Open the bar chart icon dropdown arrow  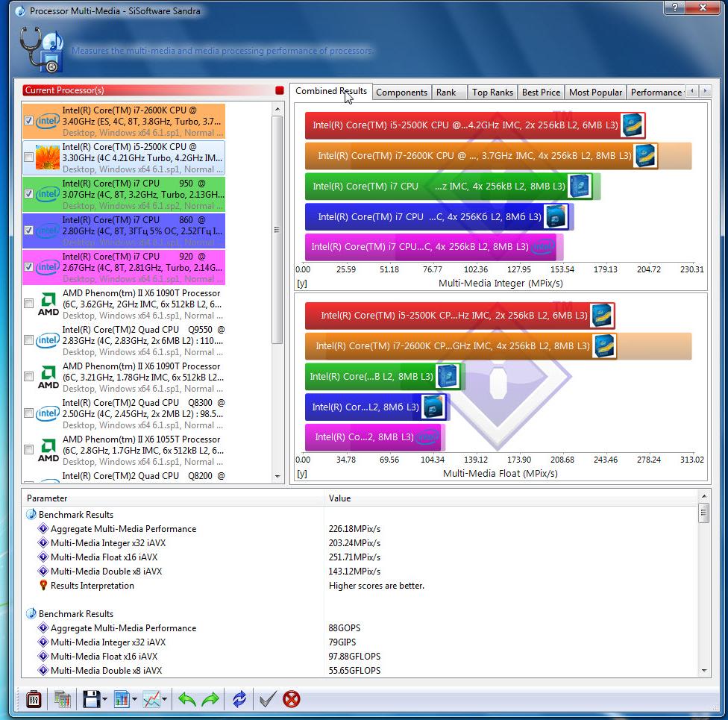pos(134,699)
